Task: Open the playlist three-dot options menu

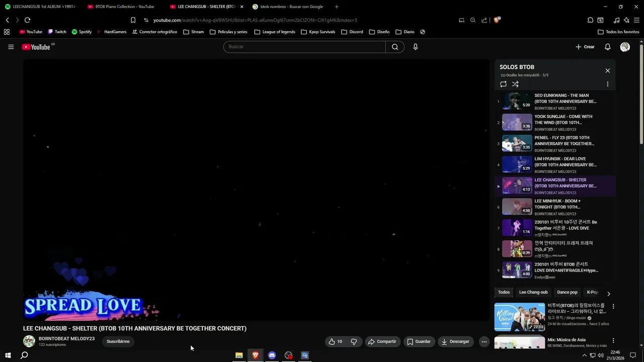Action: coord(607,84)
